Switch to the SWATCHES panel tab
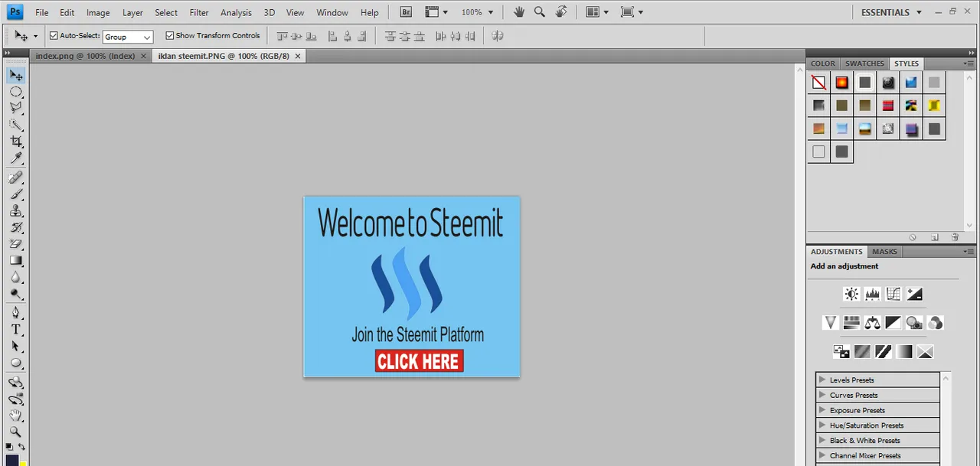 point(864,64)
